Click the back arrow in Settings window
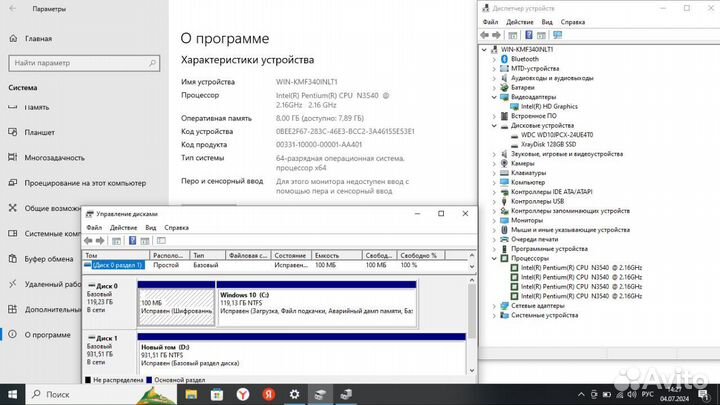 pyautogui.click(x=12, y=9)
